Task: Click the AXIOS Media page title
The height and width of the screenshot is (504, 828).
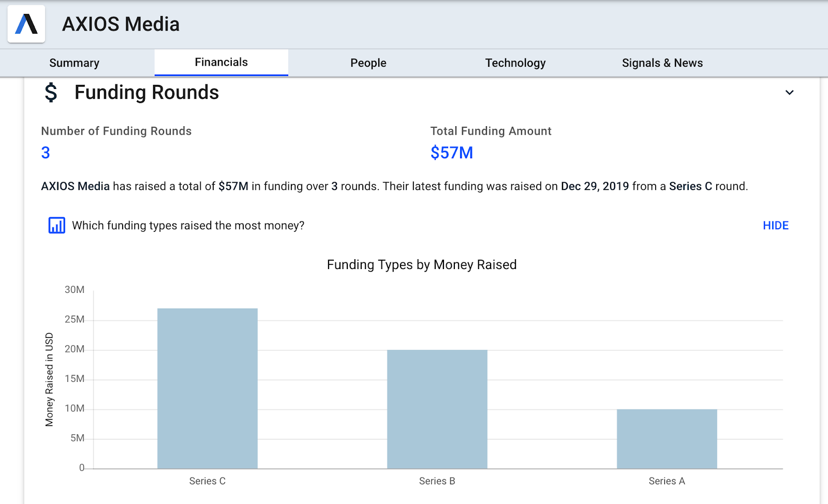Action: [121, 24]
